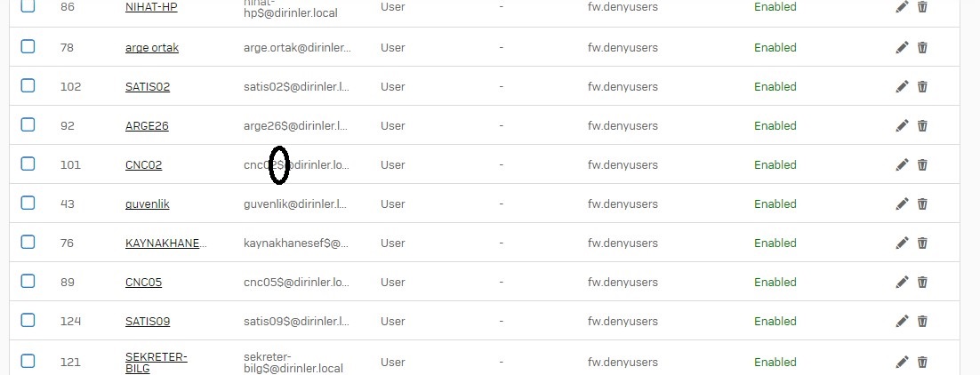Edit the CNC05 user with pencil icon
Viewport: 980px width, 375px height.
click(902, 282)
